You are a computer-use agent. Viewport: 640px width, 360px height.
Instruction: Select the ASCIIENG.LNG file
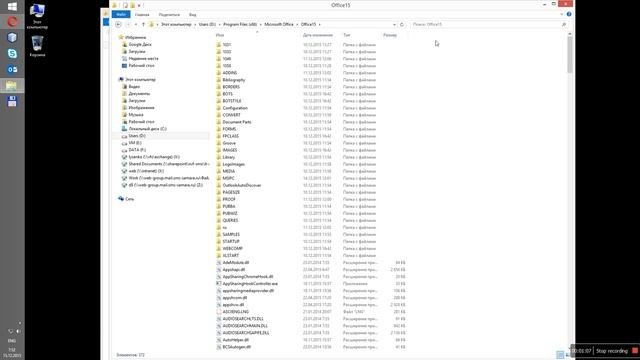tap(236, 311)
